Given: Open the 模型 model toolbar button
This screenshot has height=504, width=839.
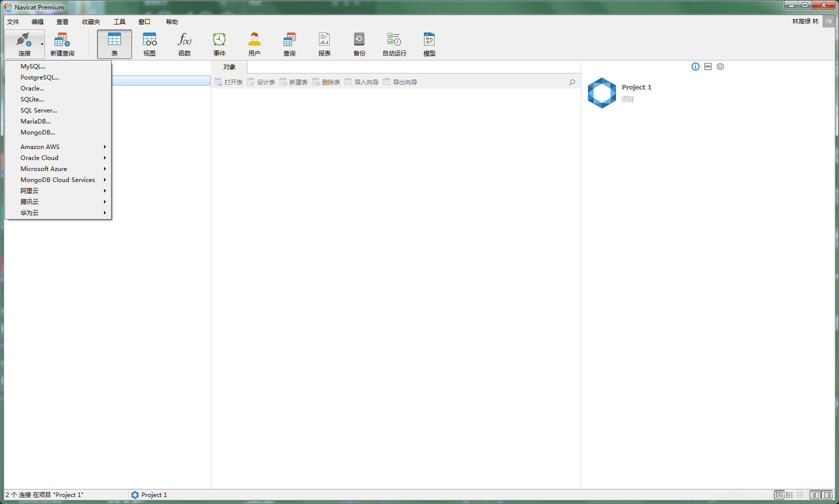Looking at the screenshot, I should 429,44.
